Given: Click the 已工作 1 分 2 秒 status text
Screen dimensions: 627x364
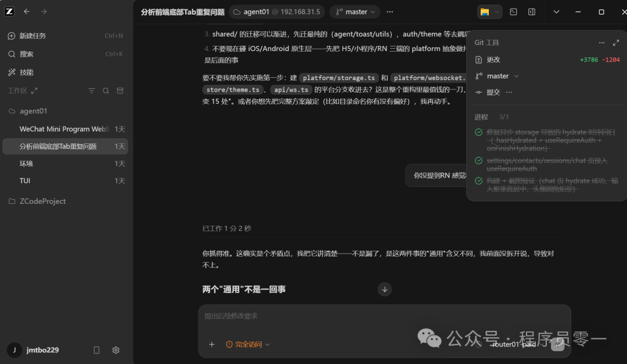Looking at the screenshot, I should pyautogui.click(x=227, y=228).
